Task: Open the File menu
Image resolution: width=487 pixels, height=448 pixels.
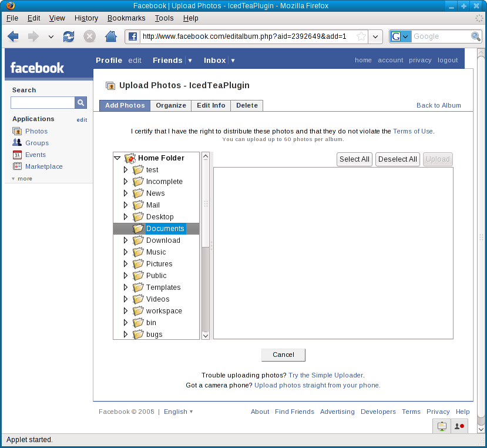Action: pos(12,18)
